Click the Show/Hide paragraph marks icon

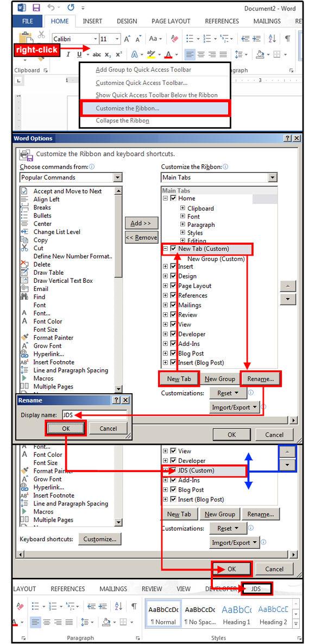(287, 39)
